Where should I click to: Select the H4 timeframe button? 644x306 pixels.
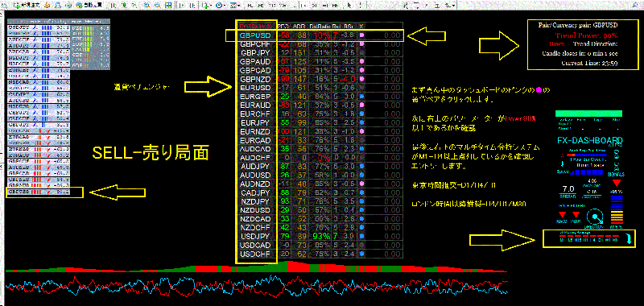303,6
